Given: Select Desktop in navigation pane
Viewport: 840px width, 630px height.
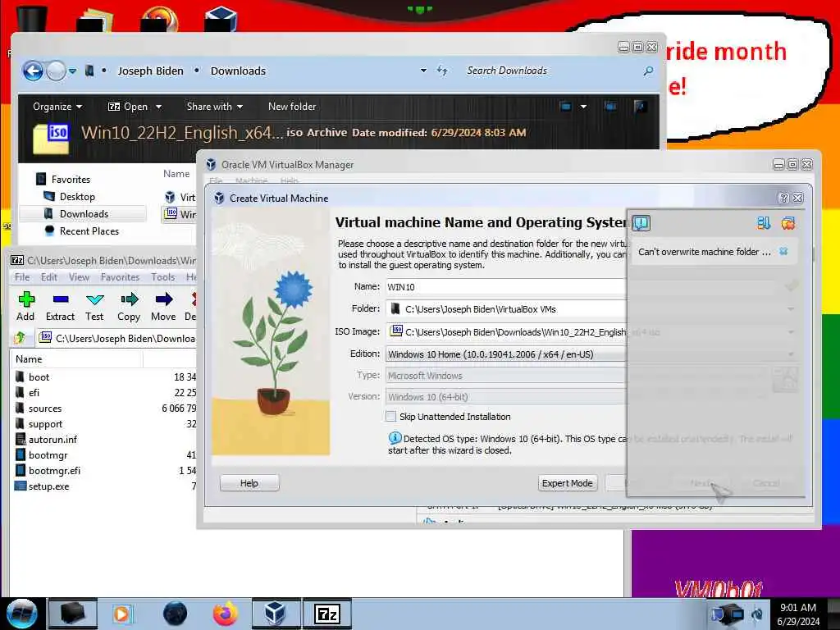Looking at the screenshot, I should pyautogui.click(x=77, y=197).
